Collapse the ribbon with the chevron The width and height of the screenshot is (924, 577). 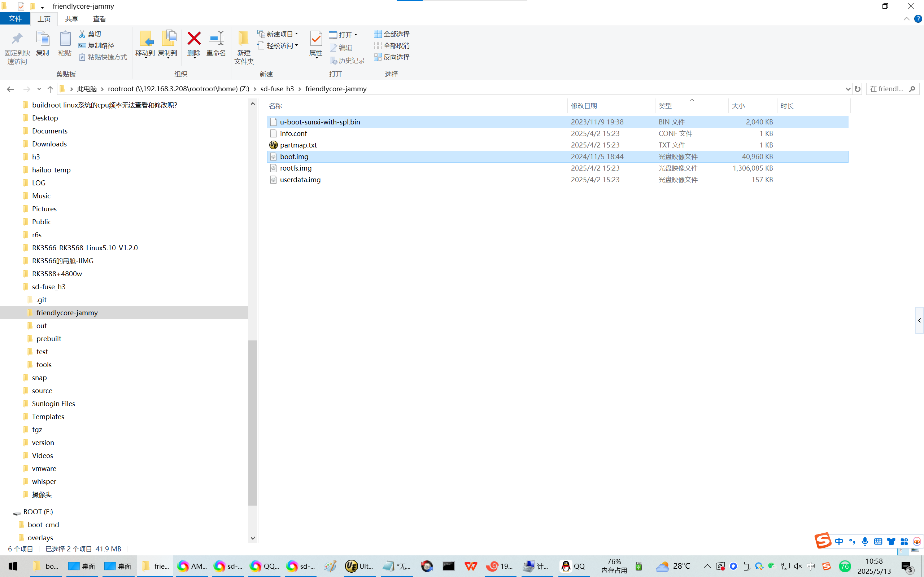906,19
